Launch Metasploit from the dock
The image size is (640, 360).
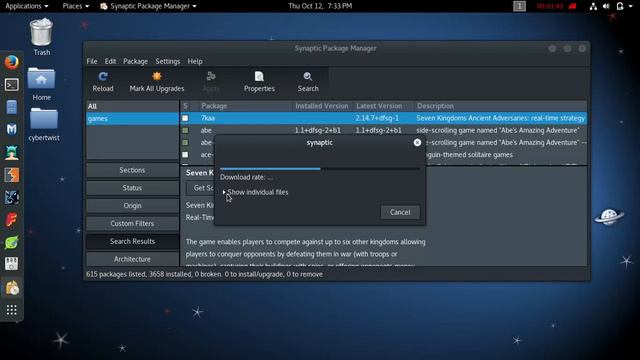[x=11, y=130]
